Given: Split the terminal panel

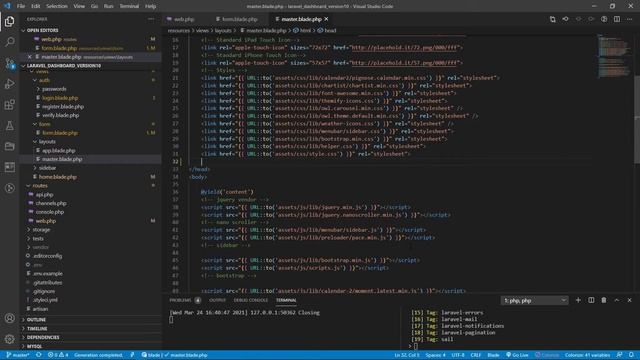Looking at the screenshot, I should (591, 300).
